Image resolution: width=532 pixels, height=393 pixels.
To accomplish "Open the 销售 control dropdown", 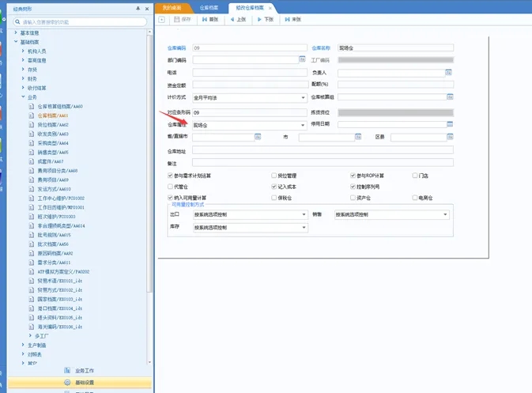I will click(445, 214).
